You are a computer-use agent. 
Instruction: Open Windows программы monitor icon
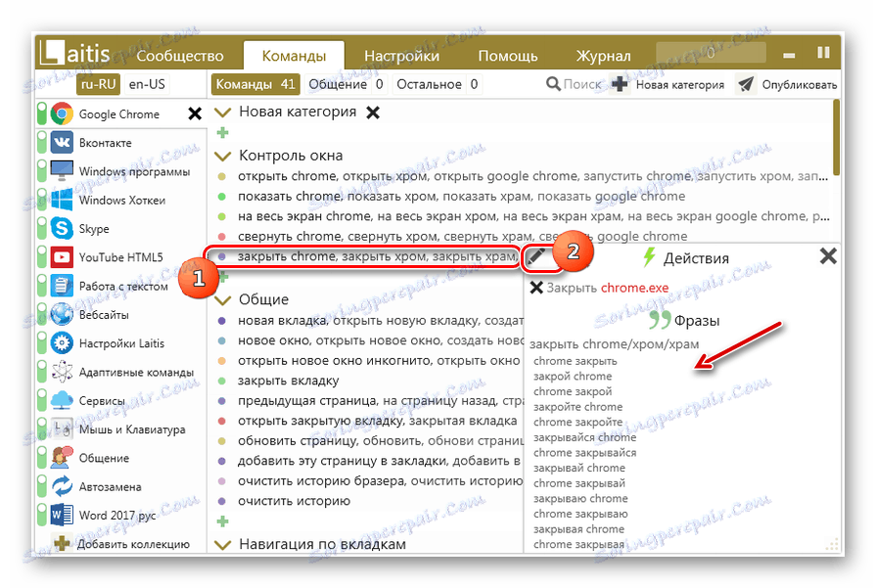tap(62, 171)
